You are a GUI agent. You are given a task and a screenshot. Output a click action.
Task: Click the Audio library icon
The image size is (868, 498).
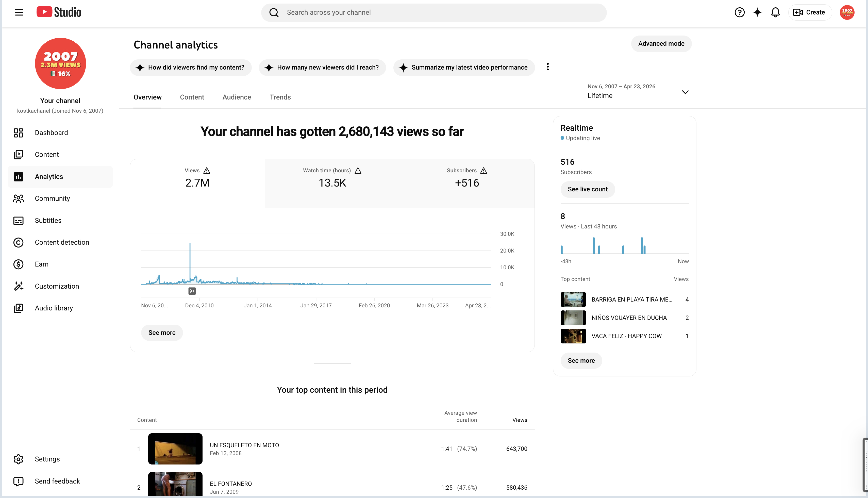[19, 308]
